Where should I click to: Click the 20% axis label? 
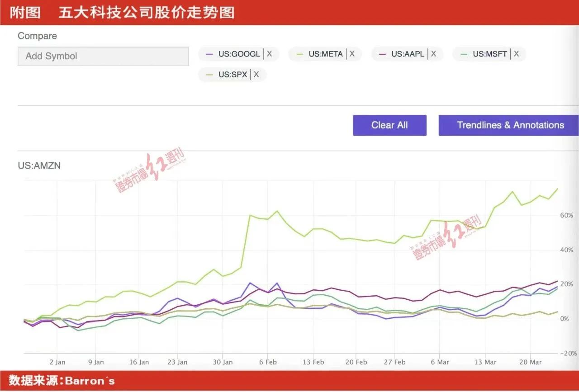pos(567,284)
